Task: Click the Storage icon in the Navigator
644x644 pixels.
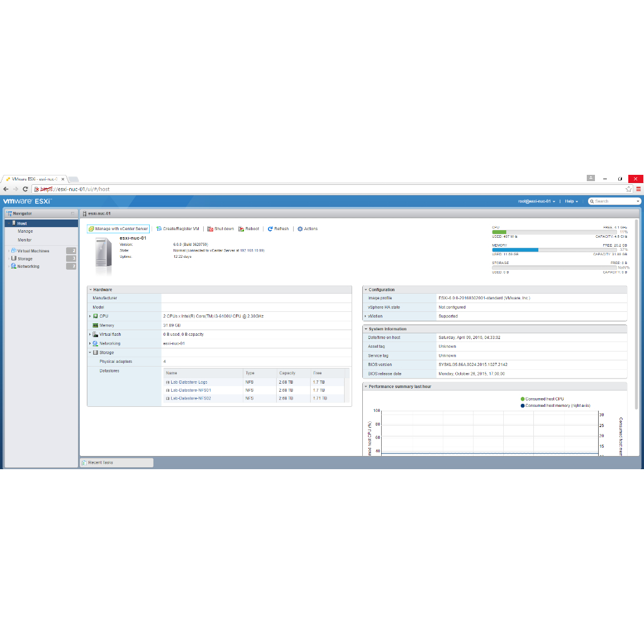Action: click(x=14, y=258)
